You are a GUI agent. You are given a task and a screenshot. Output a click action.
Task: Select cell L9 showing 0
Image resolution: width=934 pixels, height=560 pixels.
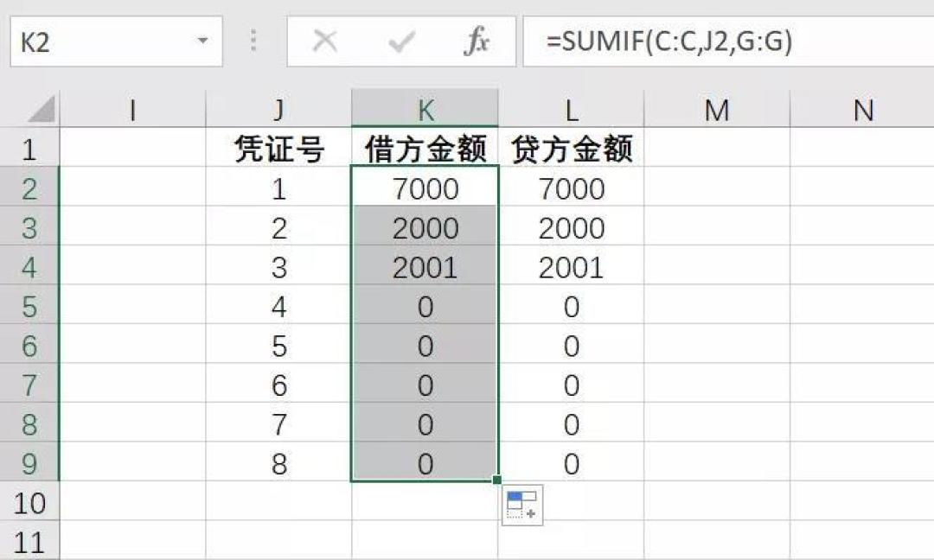[x=572, y=461]
